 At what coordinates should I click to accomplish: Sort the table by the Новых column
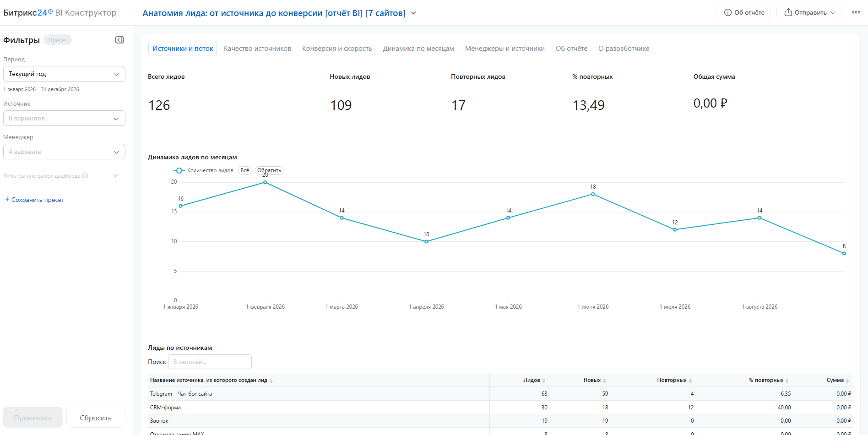594,380
